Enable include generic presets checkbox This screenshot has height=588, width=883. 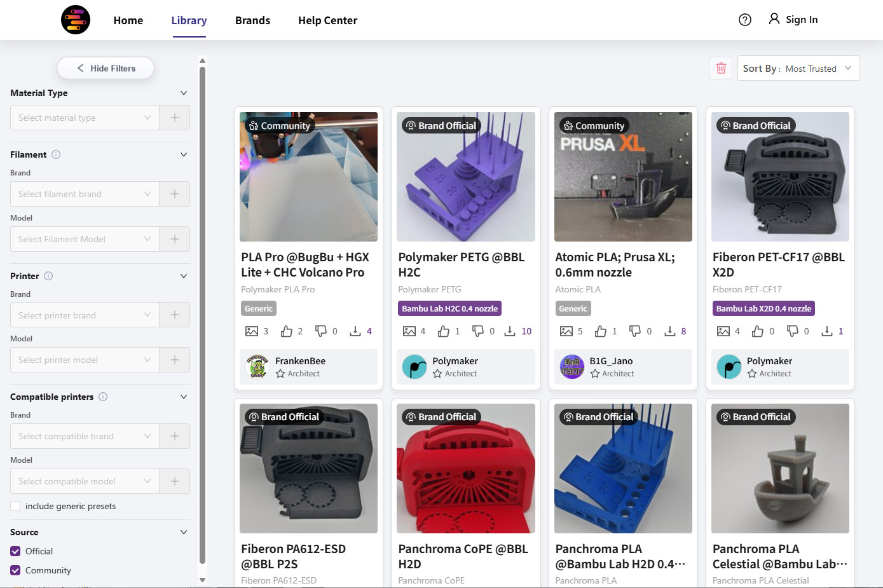[15, 506]
